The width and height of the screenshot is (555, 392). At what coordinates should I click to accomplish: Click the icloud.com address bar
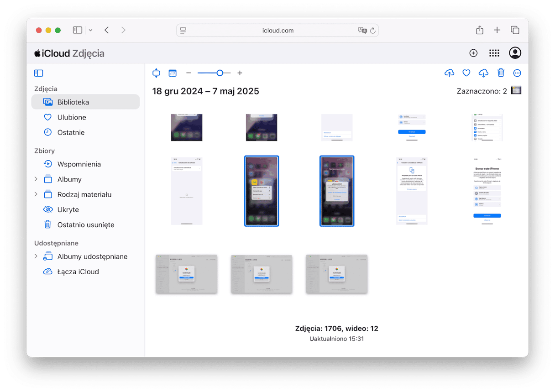click(277, 31)
